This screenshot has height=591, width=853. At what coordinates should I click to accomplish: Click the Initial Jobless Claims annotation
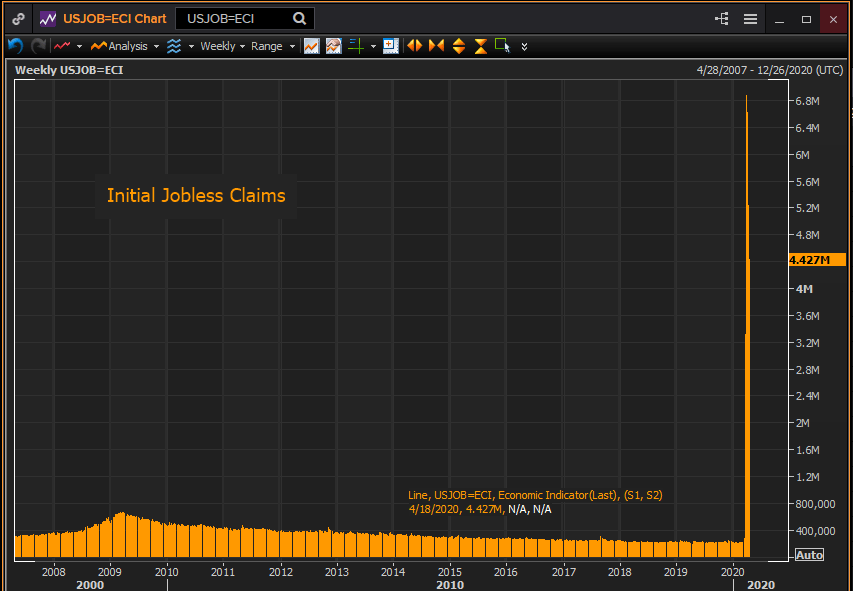point(196,196)
